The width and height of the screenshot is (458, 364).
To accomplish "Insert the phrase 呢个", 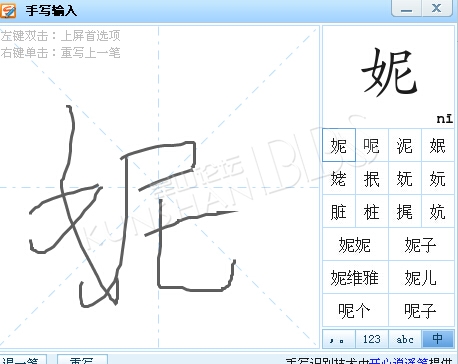I will (355, 310).
